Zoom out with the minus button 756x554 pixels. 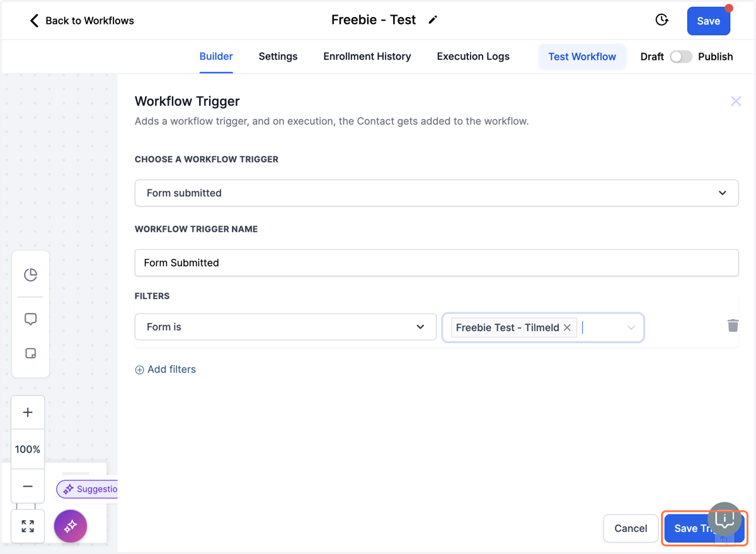(x=28, y=486)
